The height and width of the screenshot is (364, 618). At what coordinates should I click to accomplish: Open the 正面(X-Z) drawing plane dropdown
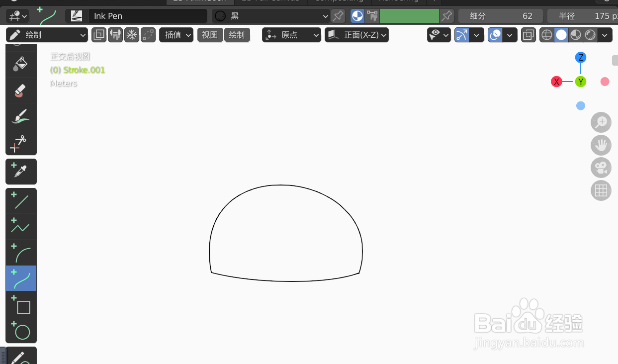pyautogui.click(x=356, y=35)
